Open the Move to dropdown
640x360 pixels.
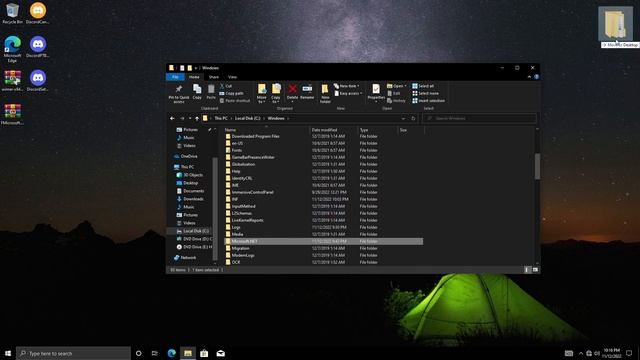click(262, 93)
